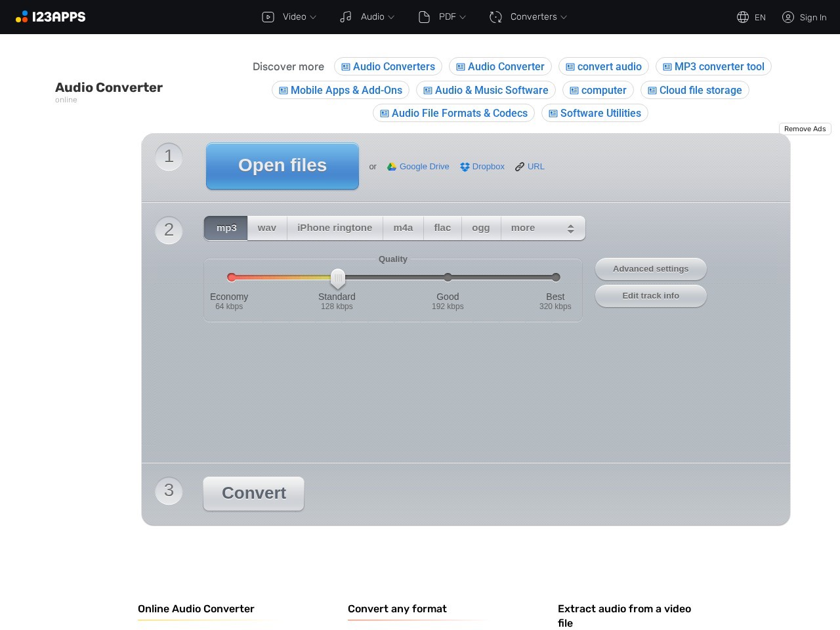Screen dimensions: 840x630
Task: Click Extract audio from a video file heading
Action: click(624, 616)
